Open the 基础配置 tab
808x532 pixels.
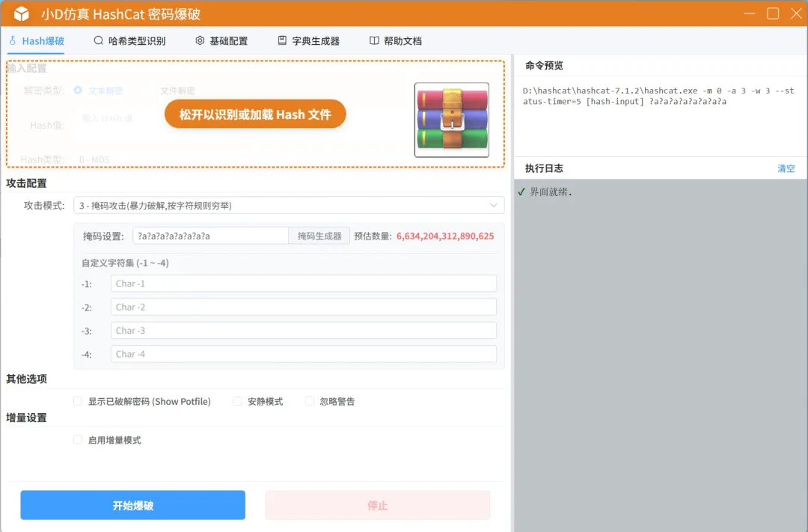pyautogui.click(x=221, y=40)
